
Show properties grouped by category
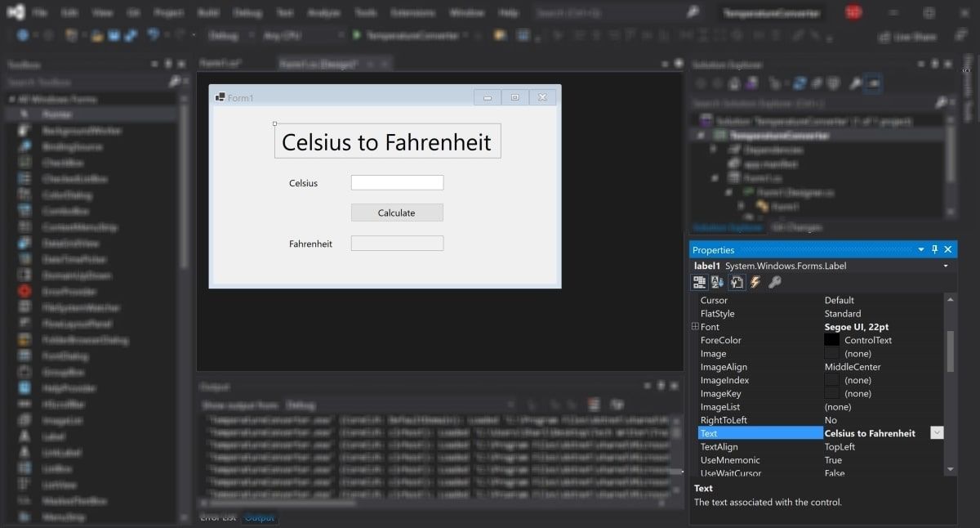click(x=700, y=282)
